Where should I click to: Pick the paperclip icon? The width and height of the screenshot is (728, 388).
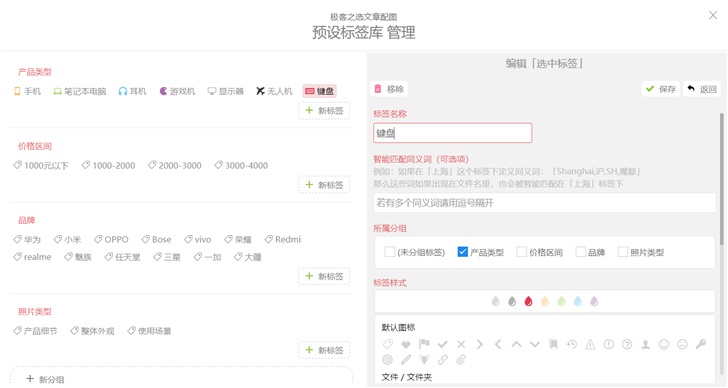tap(461, 360)
